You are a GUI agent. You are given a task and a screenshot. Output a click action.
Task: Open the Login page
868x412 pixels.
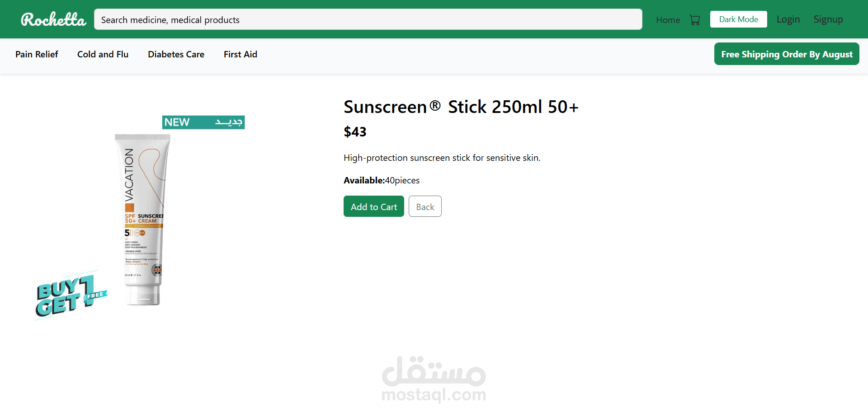click(788, 19)
